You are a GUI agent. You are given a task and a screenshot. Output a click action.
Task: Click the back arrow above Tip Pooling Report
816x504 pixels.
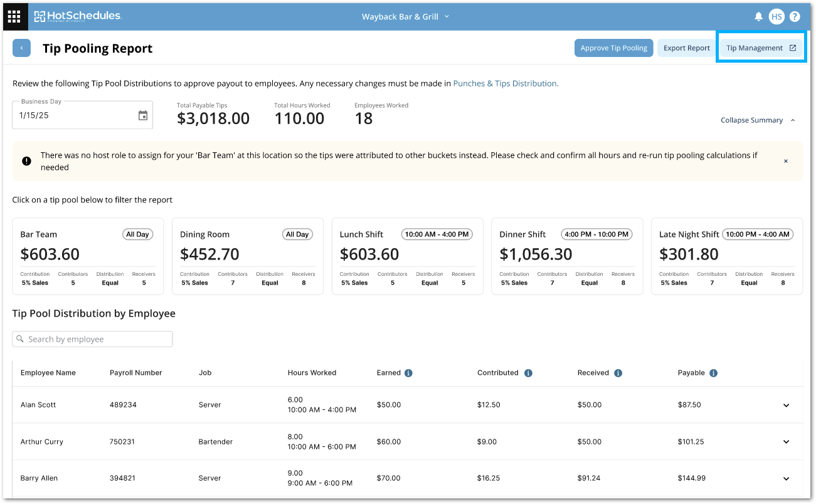pos(21,48)
